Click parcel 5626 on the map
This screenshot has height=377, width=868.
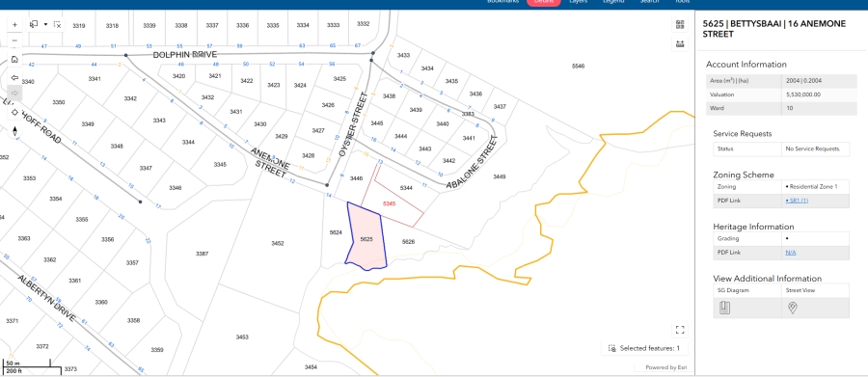(408, 242)
